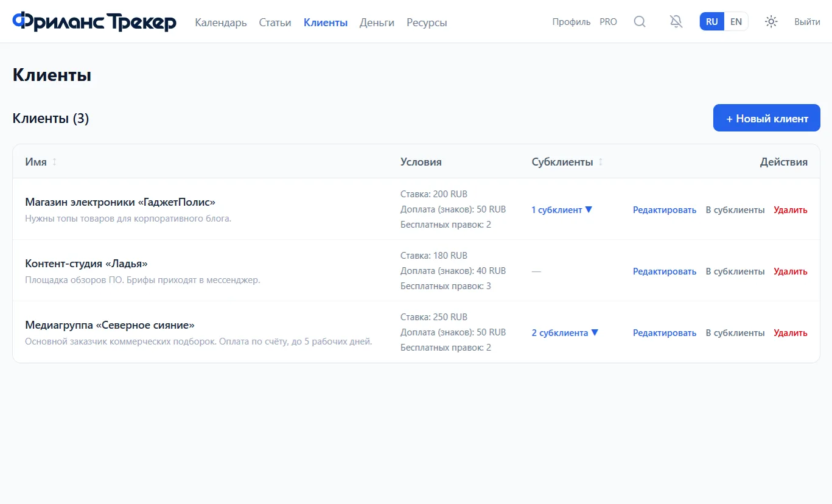Select client name Магазин электроники «ГаджетПолис»
Image resolution: width=832 pixels, height=504 pixels.
click(x=121, y=202)
